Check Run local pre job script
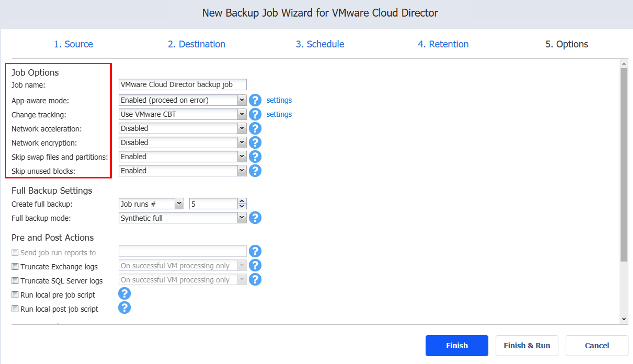Viewport: 633px width, 364px height. pyautogui.click(x=15, y=295)
